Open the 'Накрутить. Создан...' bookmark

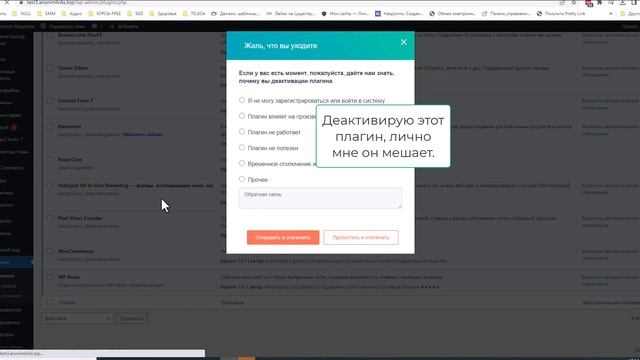pyautogui.click(x=399, y=13)
